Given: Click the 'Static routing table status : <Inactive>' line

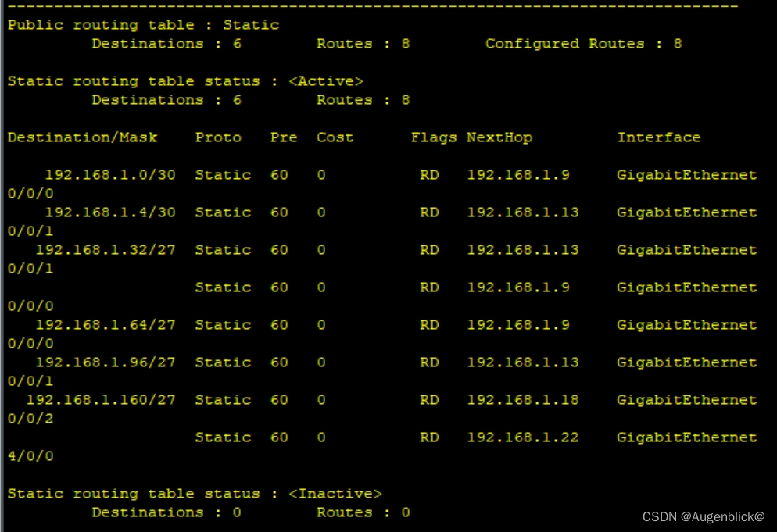Looking at the screenshot, I should (x=195, y=494).
